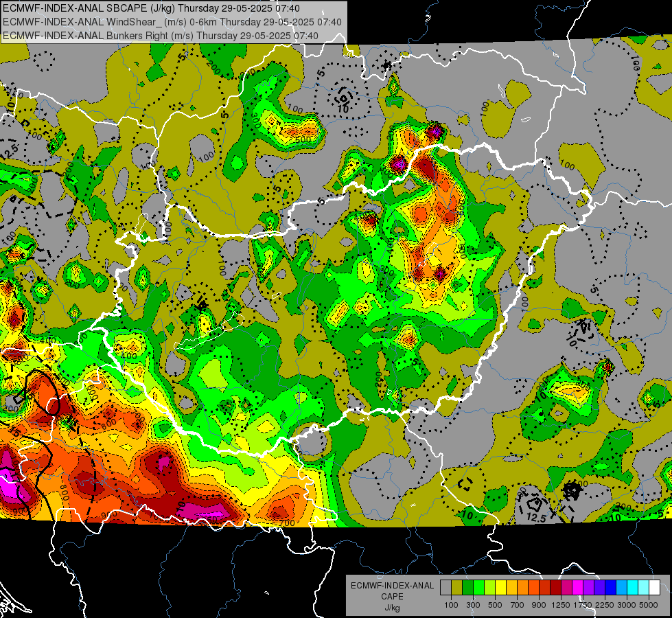
Task: Select the olive swatch in CAPE legend
Action: click(x=457, y=587)
